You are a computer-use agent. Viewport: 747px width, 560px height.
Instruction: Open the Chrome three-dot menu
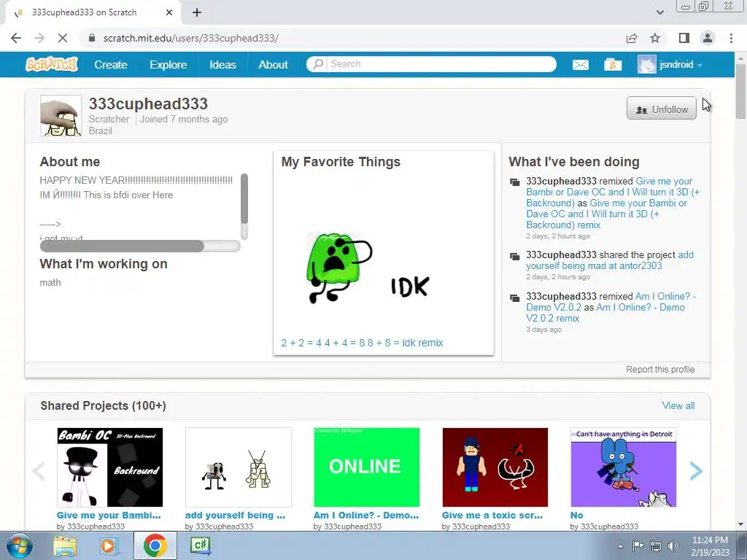point(731,38)
